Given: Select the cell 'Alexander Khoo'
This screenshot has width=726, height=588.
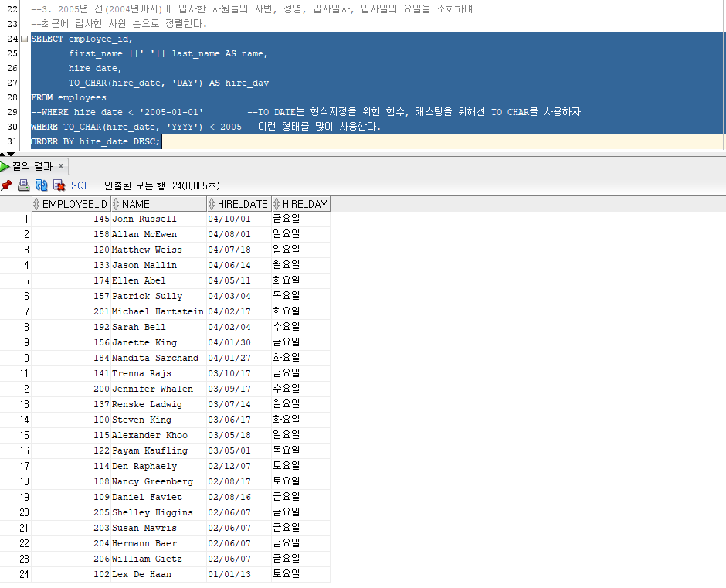Looking at the screenshot, I should [159, 435].
